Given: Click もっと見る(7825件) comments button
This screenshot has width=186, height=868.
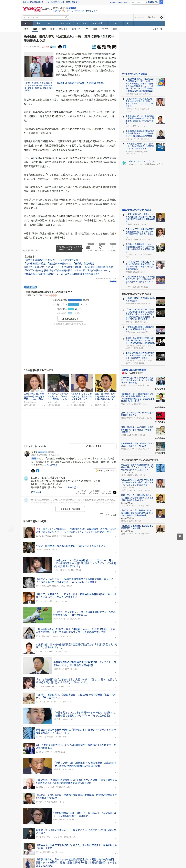Looking at the screenshot, I should 70,509.
